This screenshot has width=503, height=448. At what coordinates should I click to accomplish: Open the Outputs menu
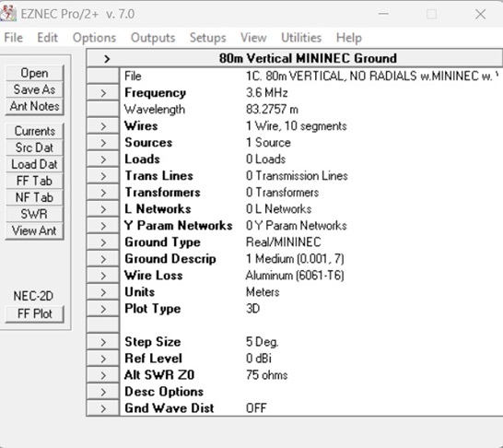153,38
